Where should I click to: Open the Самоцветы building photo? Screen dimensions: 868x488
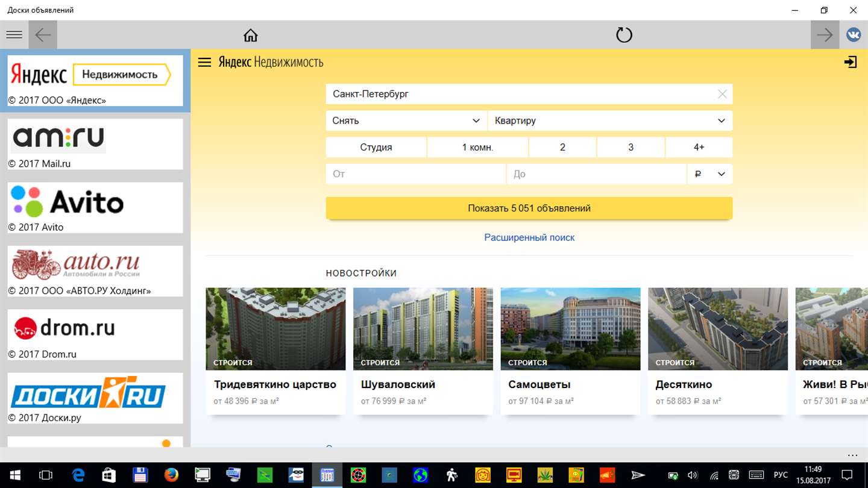pos(570,329)
